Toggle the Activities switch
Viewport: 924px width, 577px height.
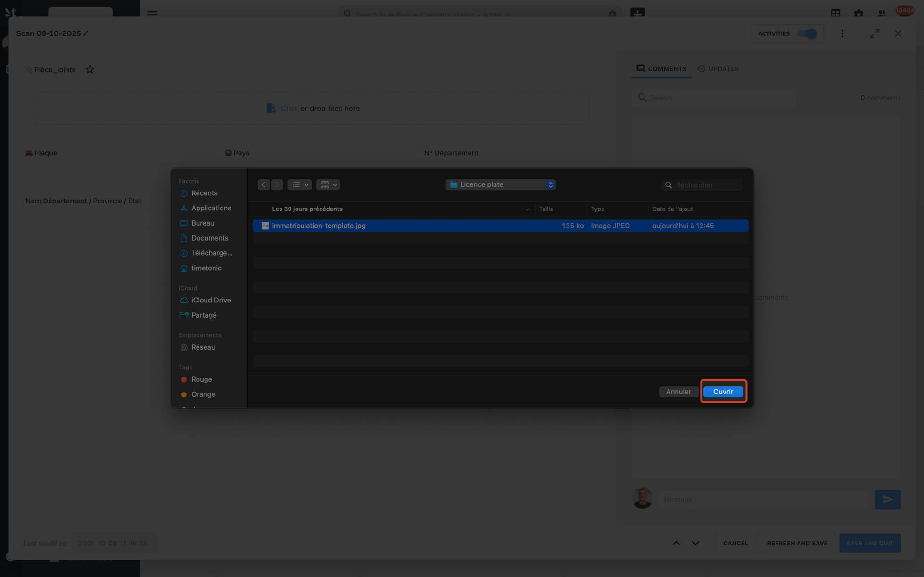pyautogui.click(x=807, y=33)
